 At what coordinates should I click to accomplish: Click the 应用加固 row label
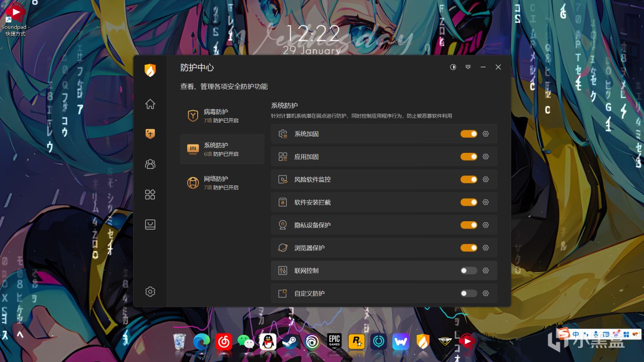coord(306,157)
